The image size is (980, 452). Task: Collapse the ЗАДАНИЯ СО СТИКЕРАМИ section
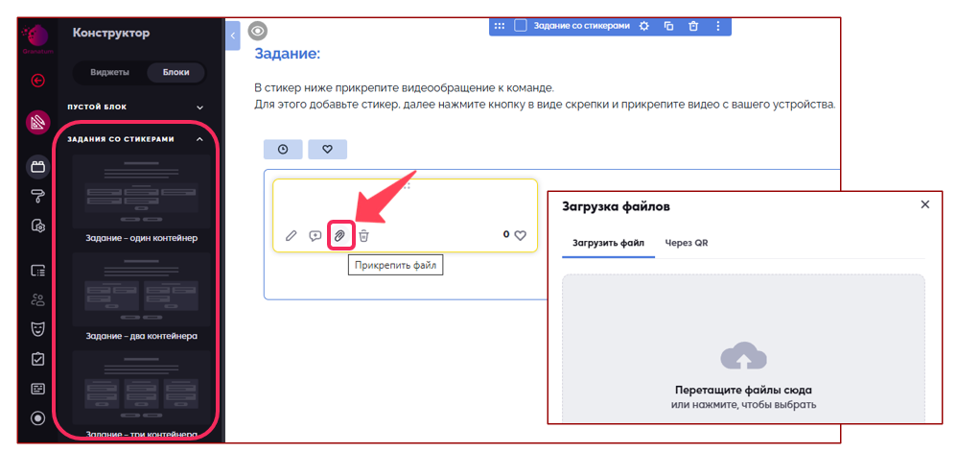[199, 139]
